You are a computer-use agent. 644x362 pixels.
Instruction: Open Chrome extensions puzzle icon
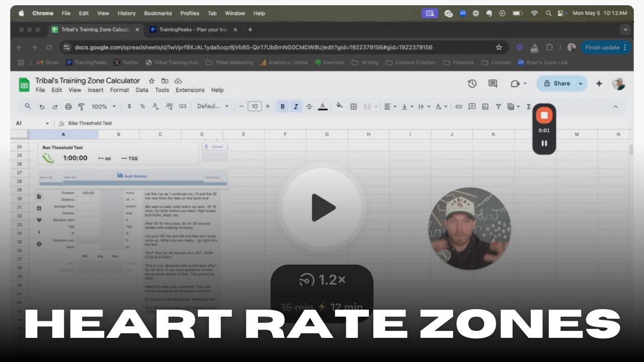pos(549,47)
